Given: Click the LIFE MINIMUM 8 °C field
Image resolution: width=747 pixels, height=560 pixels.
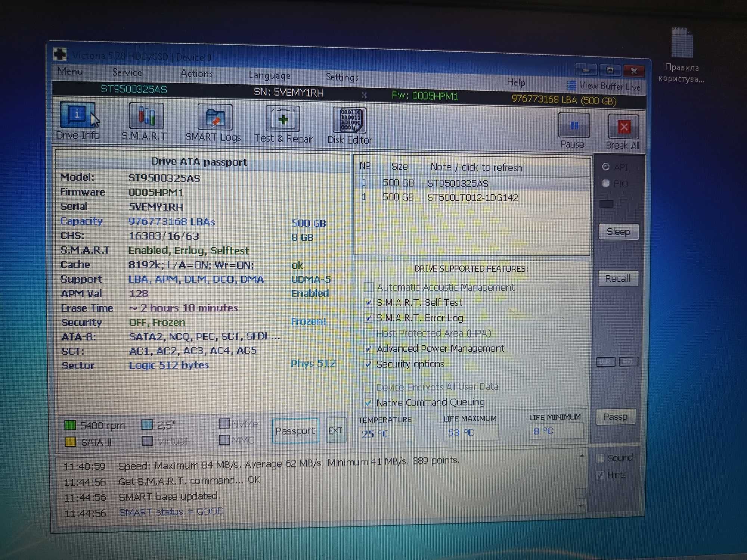Looking at the screenshot, I should [x=556, y=431].
